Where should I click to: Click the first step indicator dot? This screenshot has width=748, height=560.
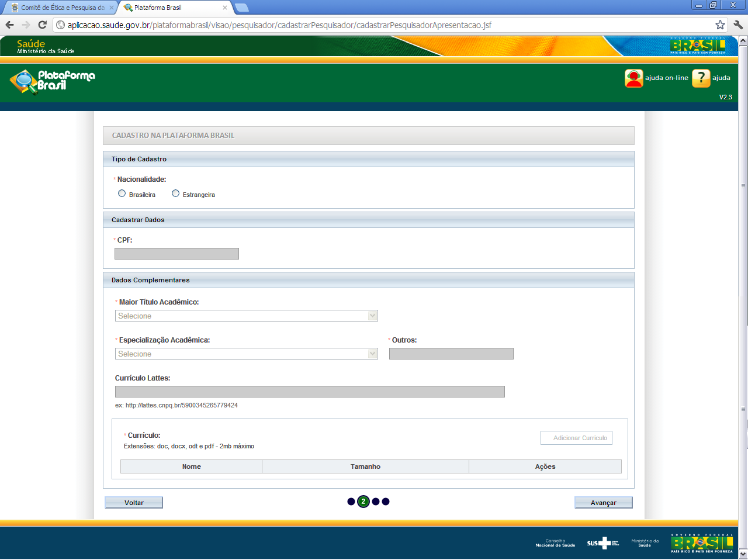351,502
